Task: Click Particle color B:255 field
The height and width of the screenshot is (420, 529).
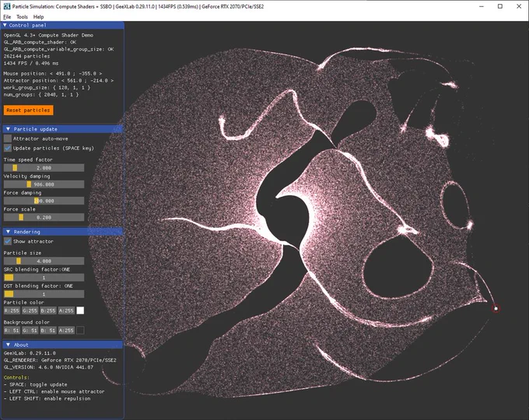Action: click(48, 310)
